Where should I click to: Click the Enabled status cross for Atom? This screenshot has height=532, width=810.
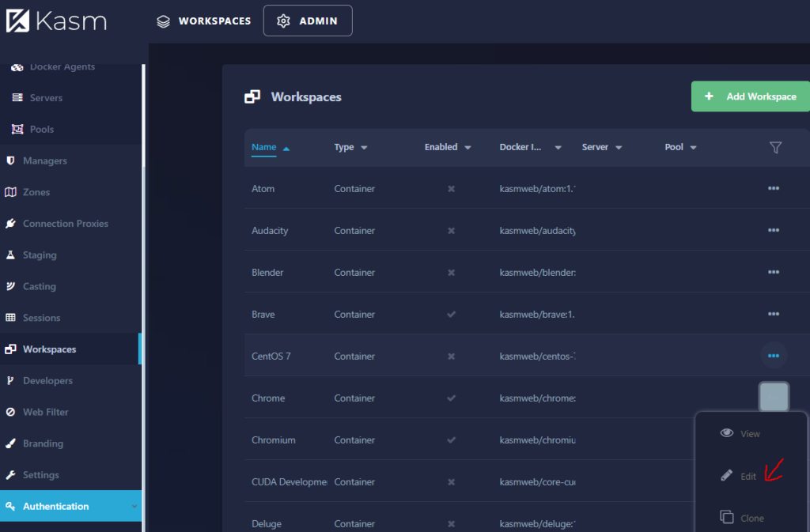(x=451, y=189)
